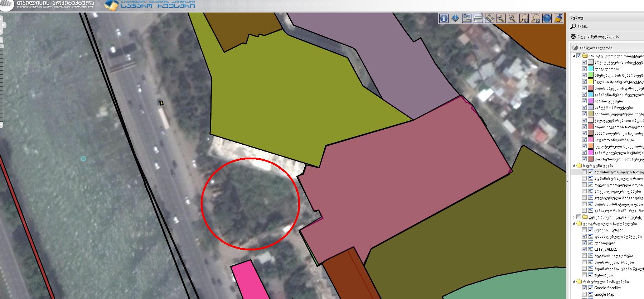Enable the Google Map layer checkbox
The height and width of the screenshot is (299, 644).
point(585,294)
